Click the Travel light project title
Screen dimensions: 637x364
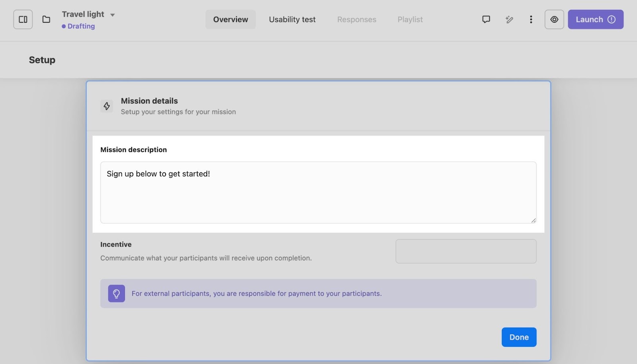83,14
